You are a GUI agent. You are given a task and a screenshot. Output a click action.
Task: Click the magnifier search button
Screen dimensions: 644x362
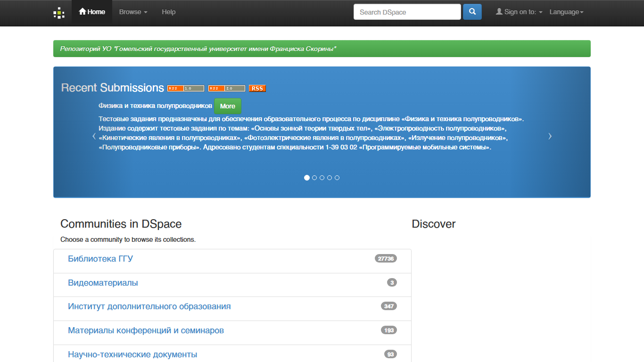pos(472,12)
